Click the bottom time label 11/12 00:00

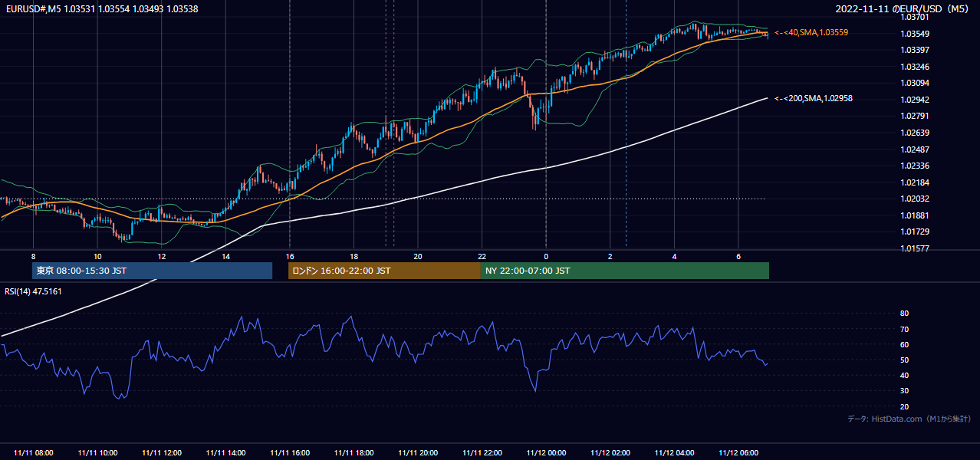(x=546, y=453)
